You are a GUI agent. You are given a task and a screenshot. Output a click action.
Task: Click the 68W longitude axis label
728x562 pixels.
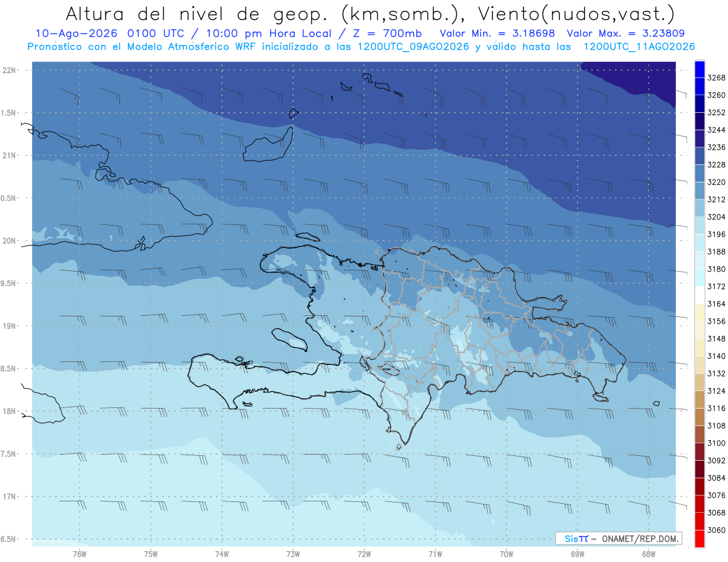point(649,554)
